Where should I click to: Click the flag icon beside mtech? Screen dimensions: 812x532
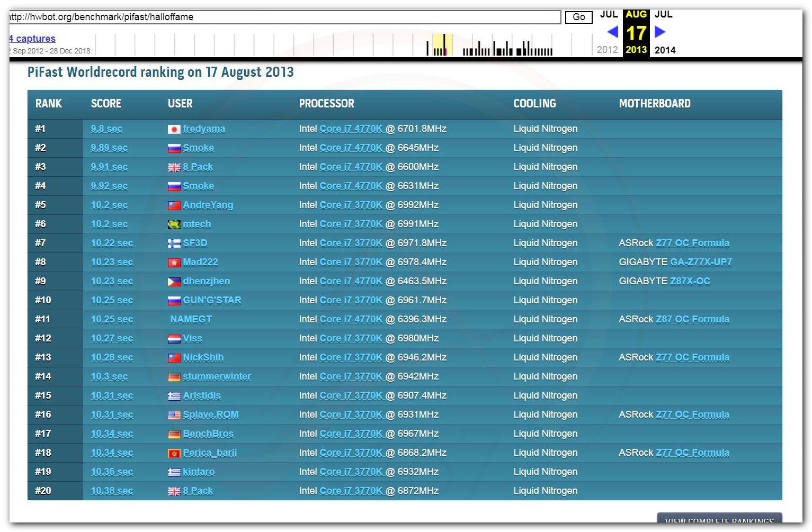pos(174,224)
